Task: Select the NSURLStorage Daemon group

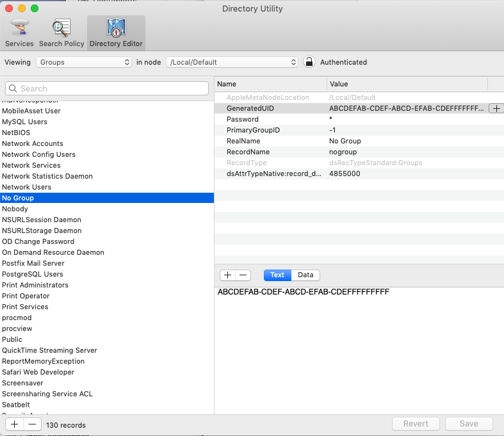Action: click(107, 230)
